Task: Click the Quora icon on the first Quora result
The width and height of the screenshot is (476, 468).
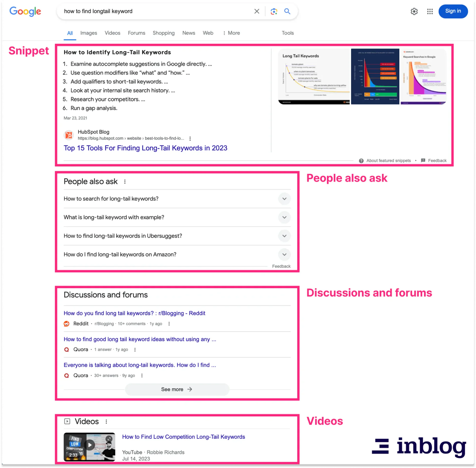Action: tap(66, 349)
